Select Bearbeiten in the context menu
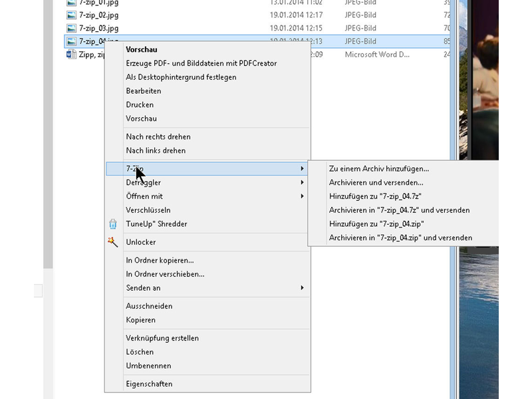This screenshot has height=399, width=532. (x=144, y=91)
